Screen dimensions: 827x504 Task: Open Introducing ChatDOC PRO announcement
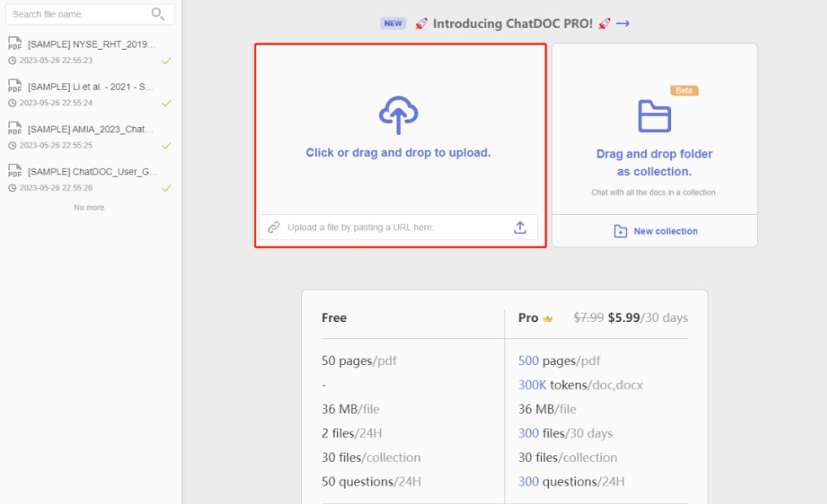point(513,24)
